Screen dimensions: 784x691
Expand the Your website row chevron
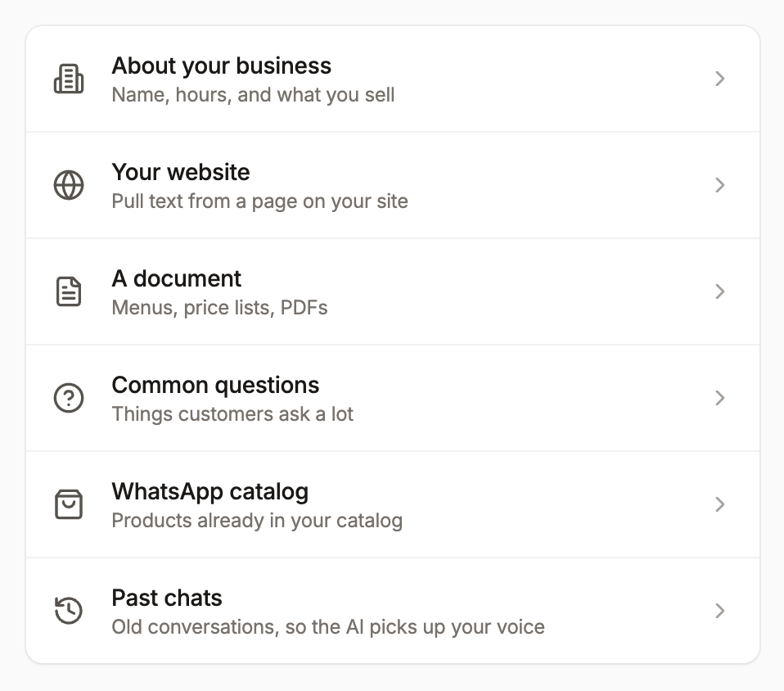720,185
